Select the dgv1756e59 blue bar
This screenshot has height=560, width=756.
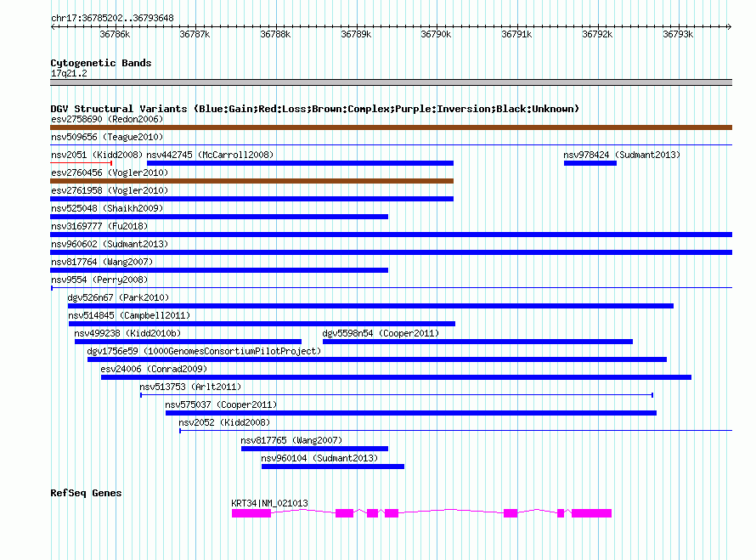tap(377, 359)
